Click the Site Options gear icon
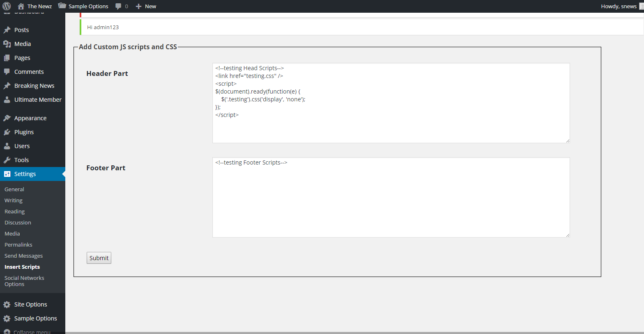The width and height of the screenshot is (644, 334). 7,304
